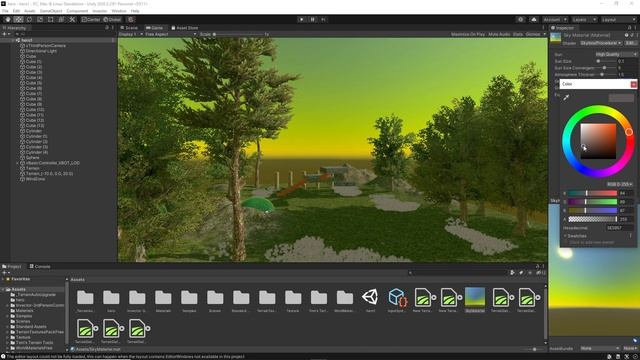Open the Shader Skybox/Procedural dropdown
Image resolution: width=640 pixels, height=360 pixels.
click(x=601, y=43)
